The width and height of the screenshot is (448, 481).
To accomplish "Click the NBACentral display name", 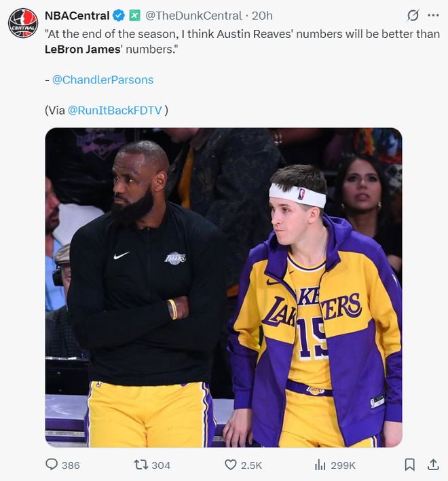I will pos(77,15).
